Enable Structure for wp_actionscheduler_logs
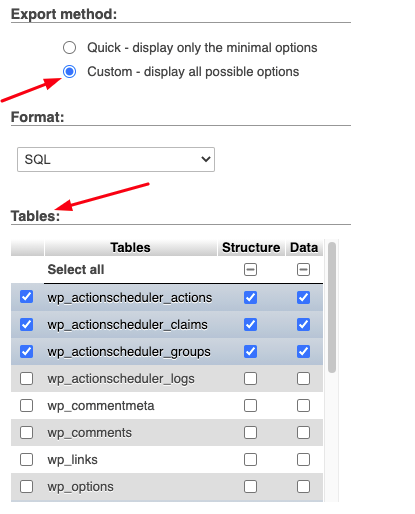 pos(250,378)
